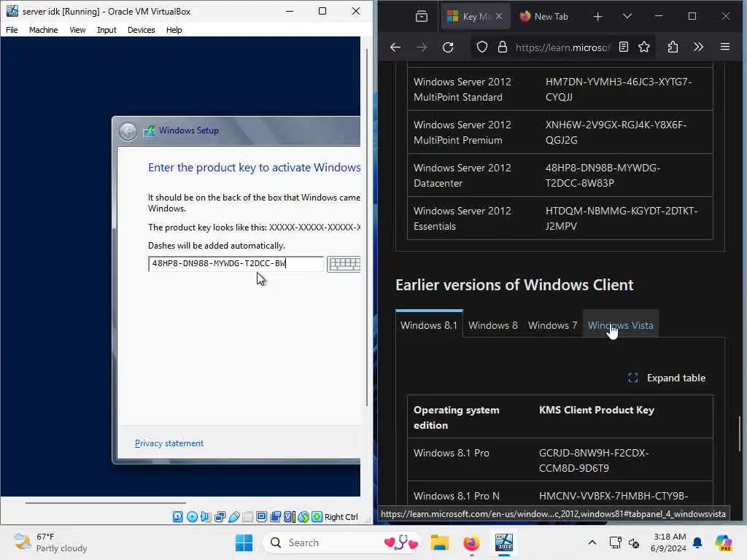Open the weather widget showing 67°F

(x=50, y=542)
